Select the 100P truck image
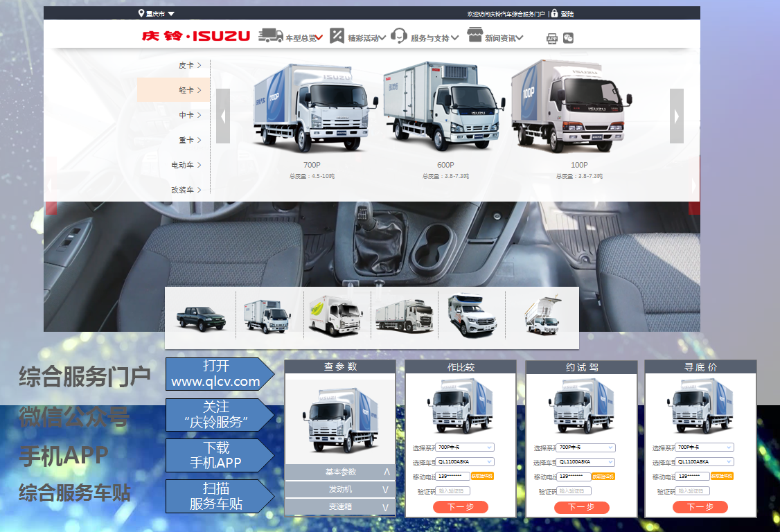 (571, 105)
